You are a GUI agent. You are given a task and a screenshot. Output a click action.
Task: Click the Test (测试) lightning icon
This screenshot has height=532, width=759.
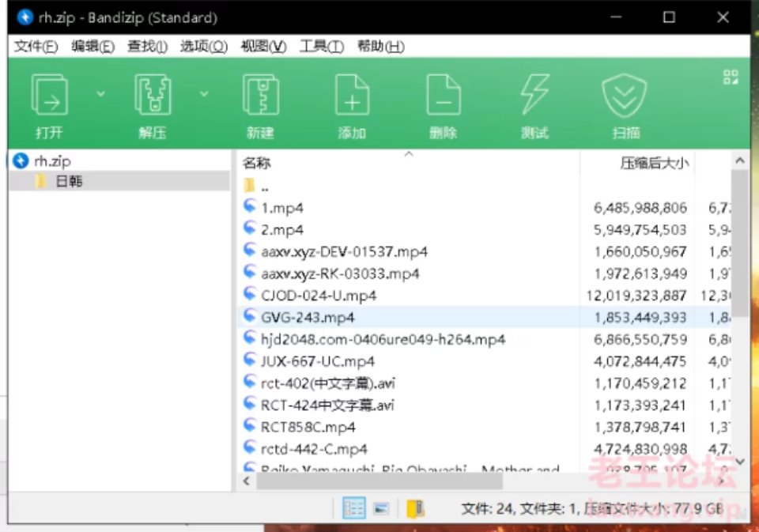pyautogui.click(x=534, y=95)
